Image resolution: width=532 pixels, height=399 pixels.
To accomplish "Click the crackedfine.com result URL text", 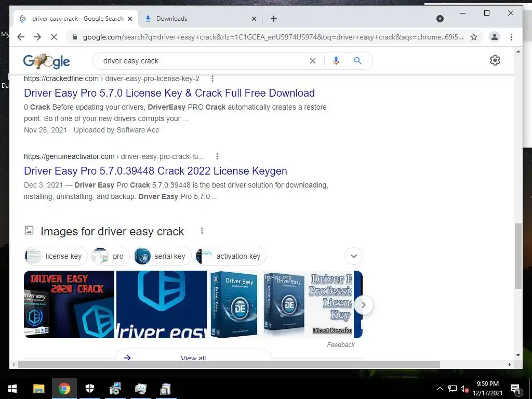I will point(112,79).
